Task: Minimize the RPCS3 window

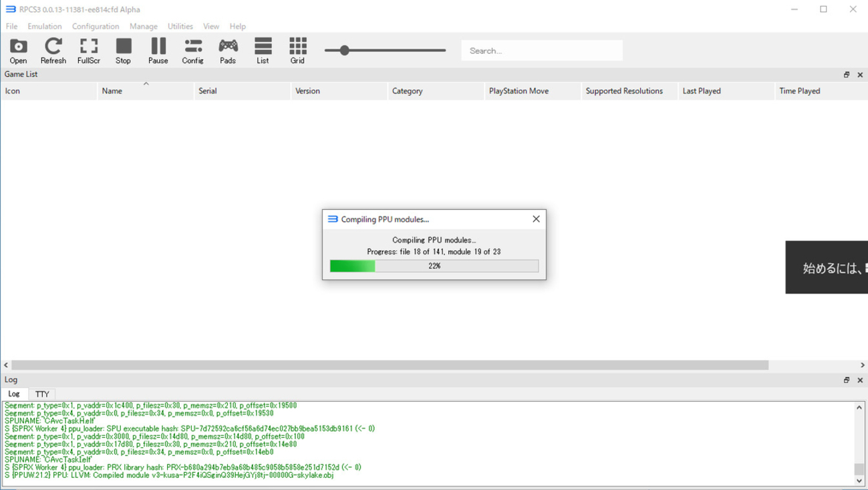Action: pos(794,9)
